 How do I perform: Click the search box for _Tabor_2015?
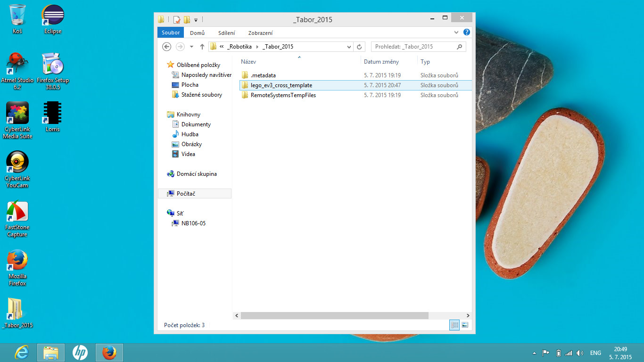414,47
